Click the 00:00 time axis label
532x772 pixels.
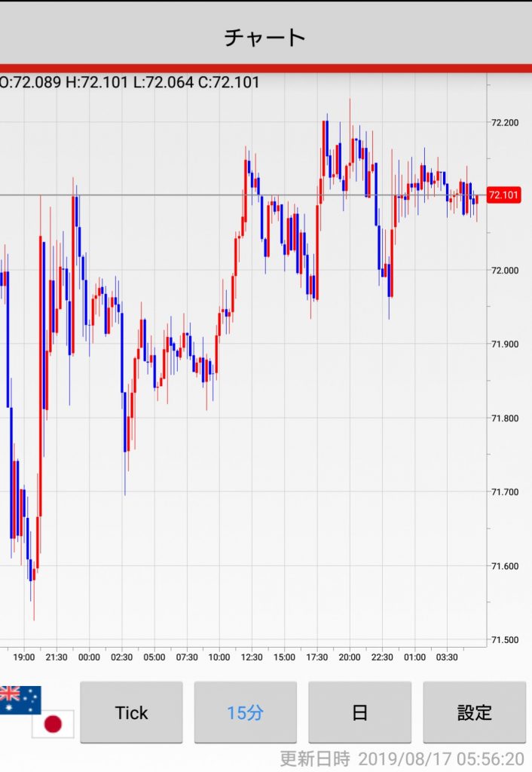pos(89,657)
